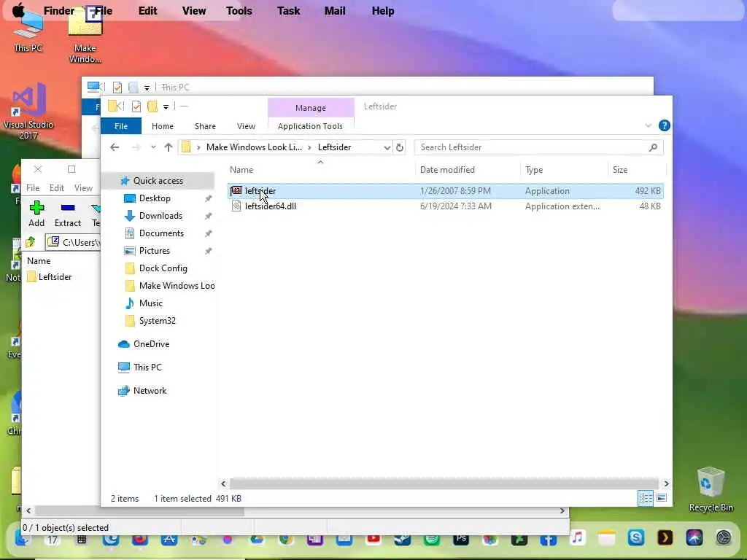
Task: Click the scroll right arrow in Leftsider window
Action: (x=666, y=484)
